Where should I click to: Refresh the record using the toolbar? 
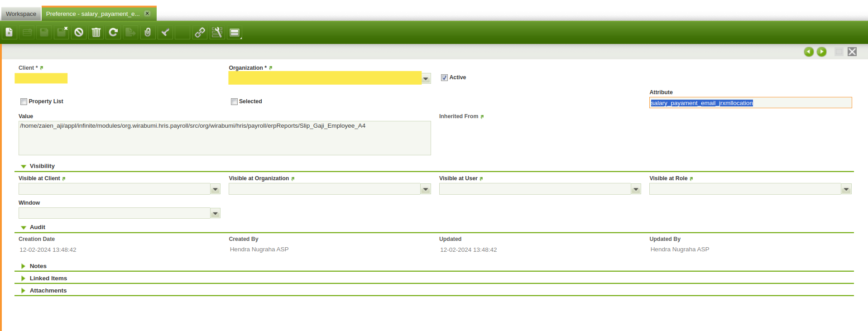(x=113, y=33)
